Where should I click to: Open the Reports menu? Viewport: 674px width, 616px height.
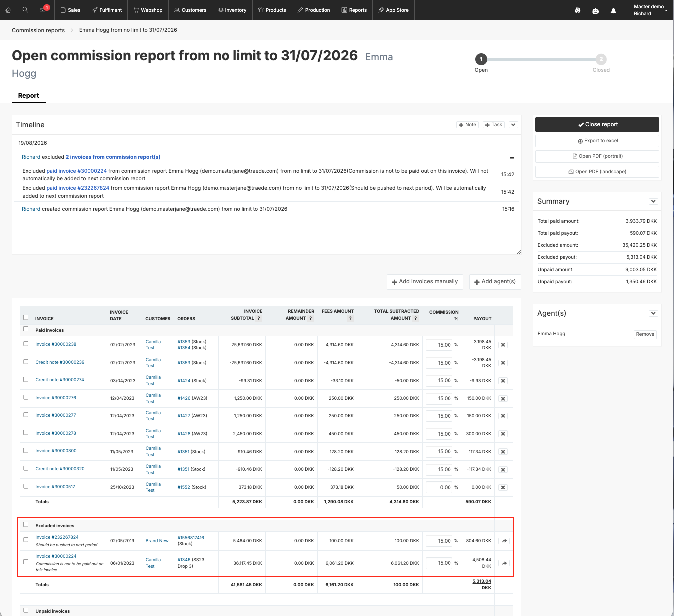(354, 10)
